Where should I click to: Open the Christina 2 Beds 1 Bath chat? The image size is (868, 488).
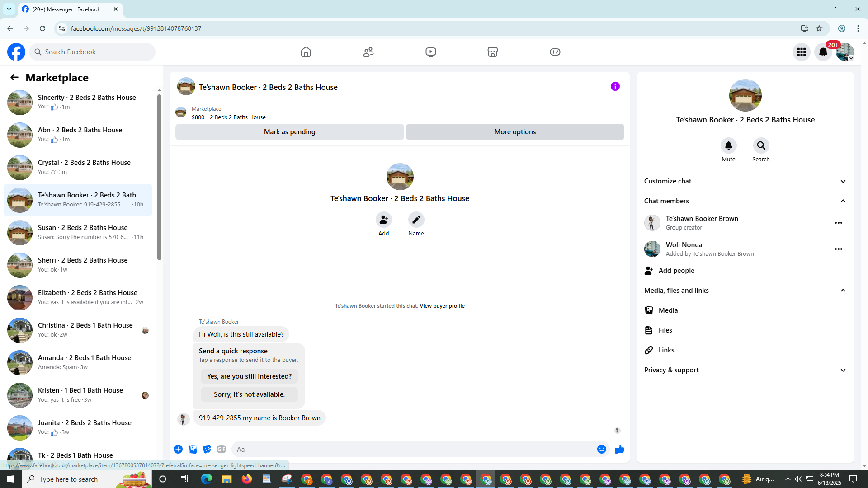(78, 330)
